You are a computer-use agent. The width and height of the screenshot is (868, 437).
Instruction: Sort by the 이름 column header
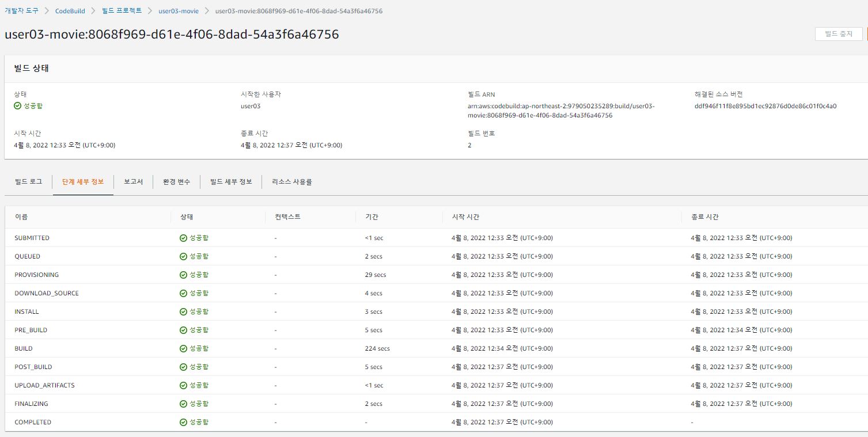click(21, 217)
